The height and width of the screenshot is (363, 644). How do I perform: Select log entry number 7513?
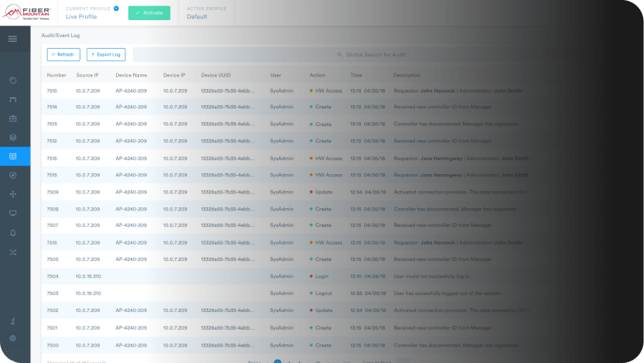tap(52, 124)
